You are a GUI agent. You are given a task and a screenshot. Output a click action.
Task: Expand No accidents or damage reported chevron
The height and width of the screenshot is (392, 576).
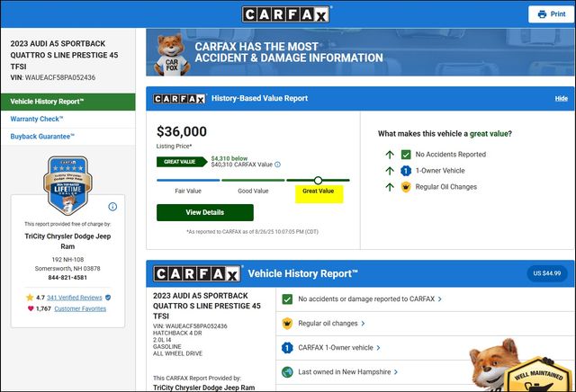pyautogui.click(x=440, y=299)
